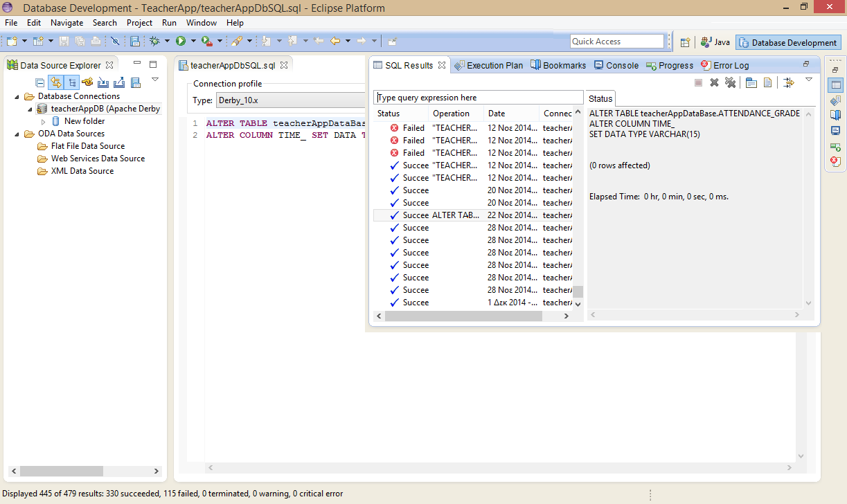847x504 pixels.
Task: Open the New wizard dropdown arrow
Action: (24, 42)
